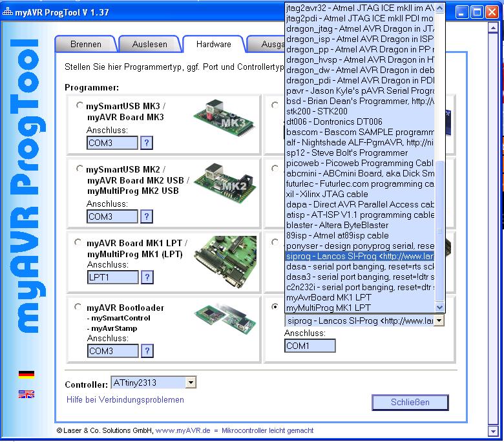Select the mySmartUSB MK2 programmer radio button
Image resolution: width=504 pixels, height=442 pixels.
pyautogui.click(x=79, y=169)
